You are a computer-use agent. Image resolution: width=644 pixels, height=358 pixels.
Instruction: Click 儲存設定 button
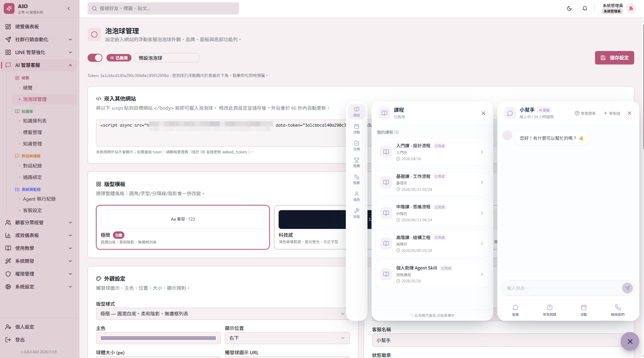[x=614, y=58]
